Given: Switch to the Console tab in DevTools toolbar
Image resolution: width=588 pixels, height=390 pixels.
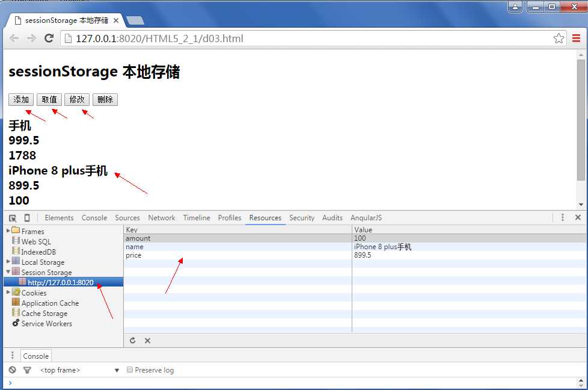Looking at the screenshot, I should [x=94, y=218].
